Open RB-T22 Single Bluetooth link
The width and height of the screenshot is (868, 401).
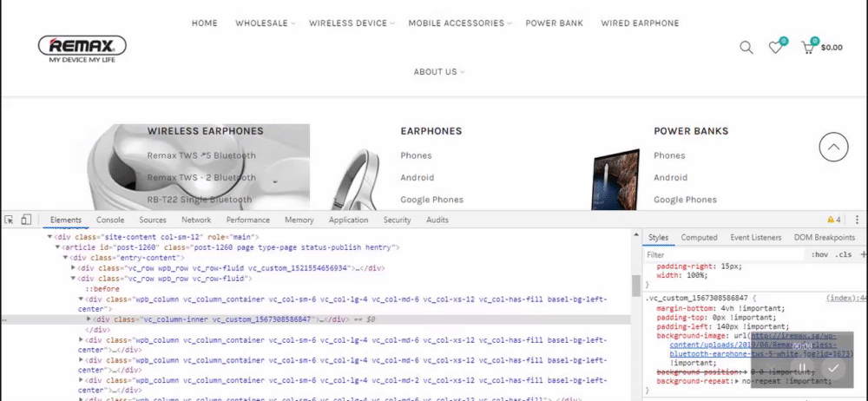pyautogui.click(x=200, y=200)
